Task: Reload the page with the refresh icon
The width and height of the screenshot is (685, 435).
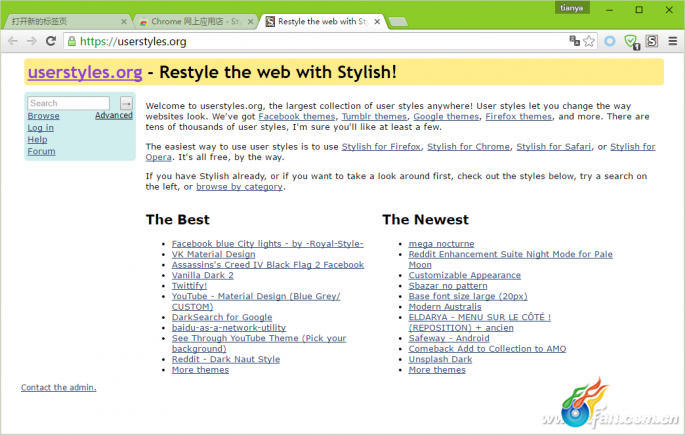Action: [x=51, y=41]
